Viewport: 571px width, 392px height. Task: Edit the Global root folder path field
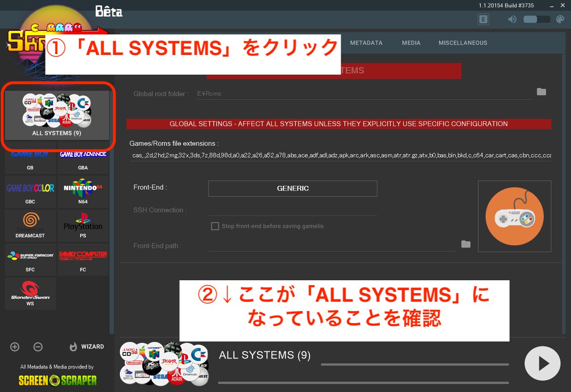pyautogui.click(x=364, y=94)
